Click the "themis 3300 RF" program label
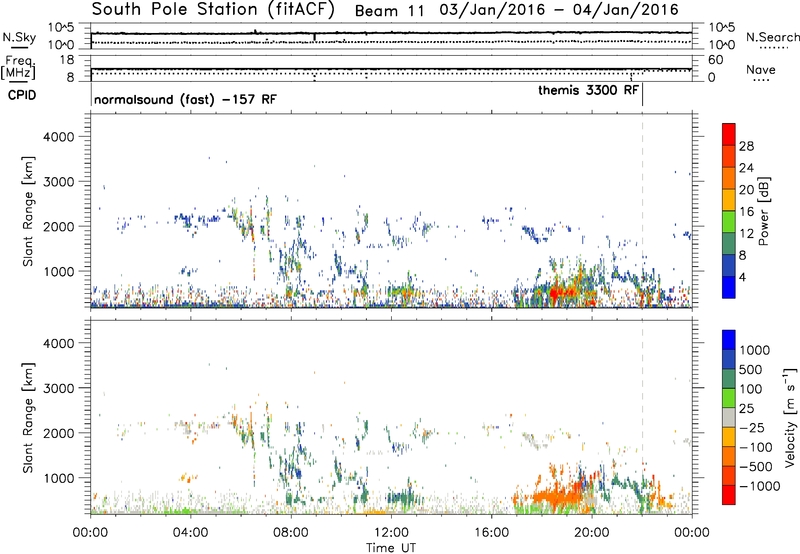The image size is (800, 554). [588, 90]
